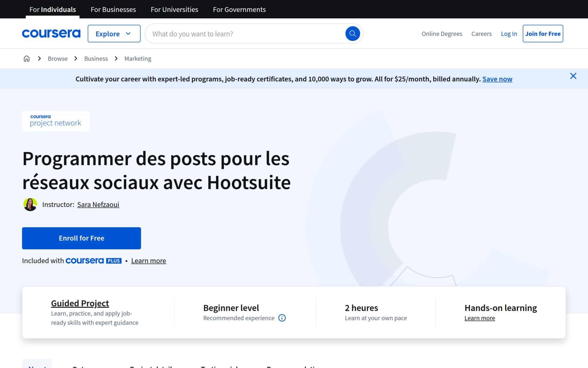588x368 pixels.
Task: Click Sara Nefzaoui's instructor avatar
Action: tap(30, 204)
